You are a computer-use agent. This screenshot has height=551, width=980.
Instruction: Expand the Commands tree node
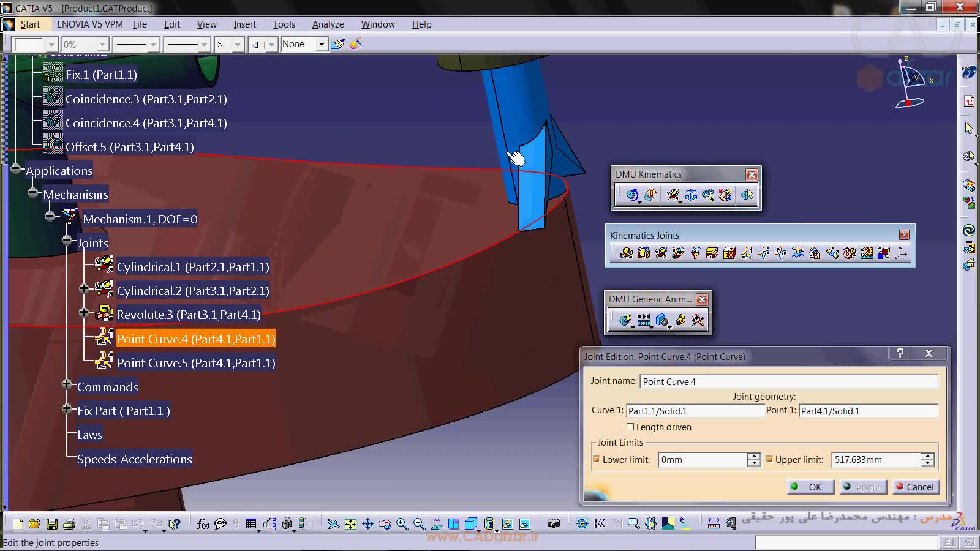pos(67,384)
